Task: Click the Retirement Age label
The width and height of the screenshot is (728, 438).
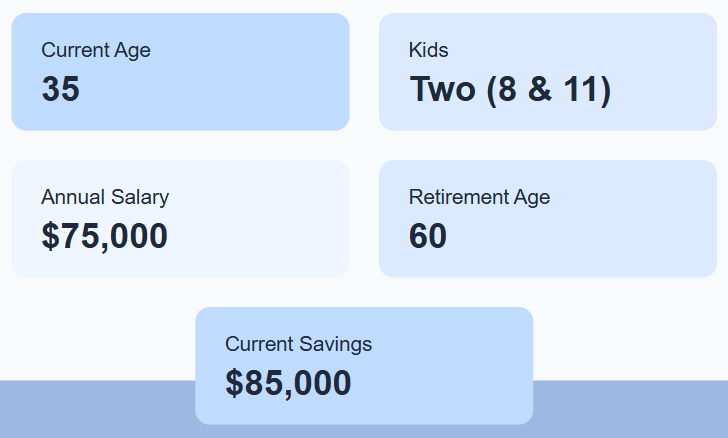Action: (479, 197)
